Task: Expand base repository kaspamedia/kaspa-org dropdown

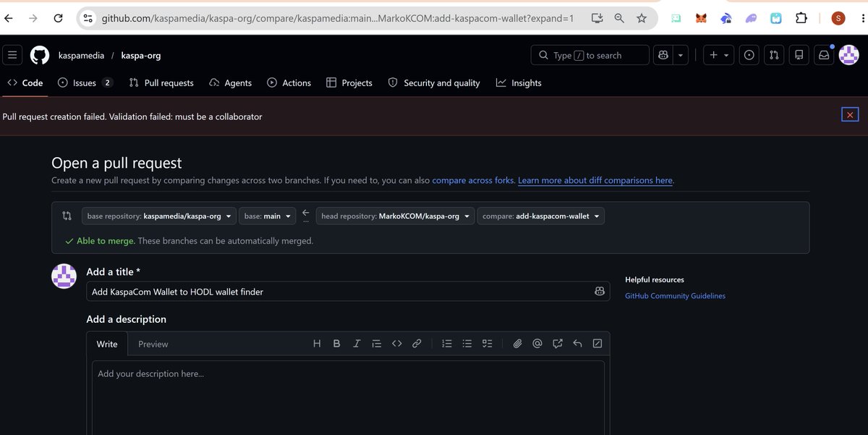Action: click(159, 216)
